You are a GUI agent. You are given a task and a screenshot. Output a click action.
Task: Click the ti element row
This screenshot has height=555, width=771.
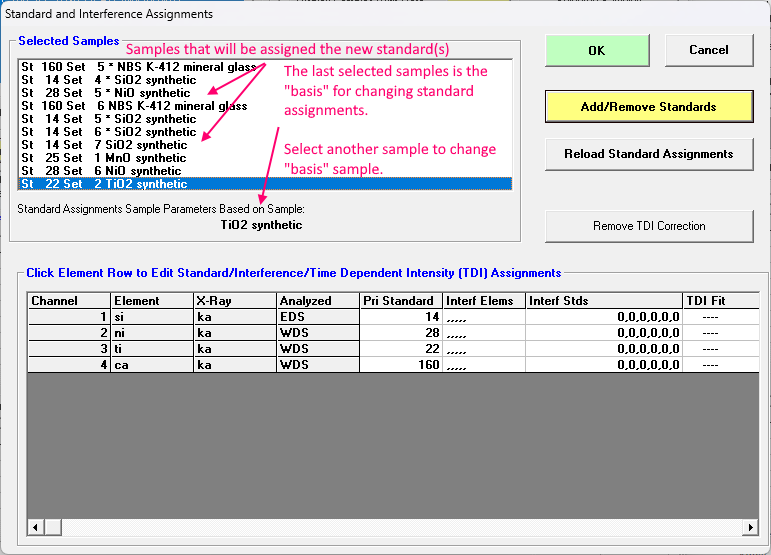point(150,349)
